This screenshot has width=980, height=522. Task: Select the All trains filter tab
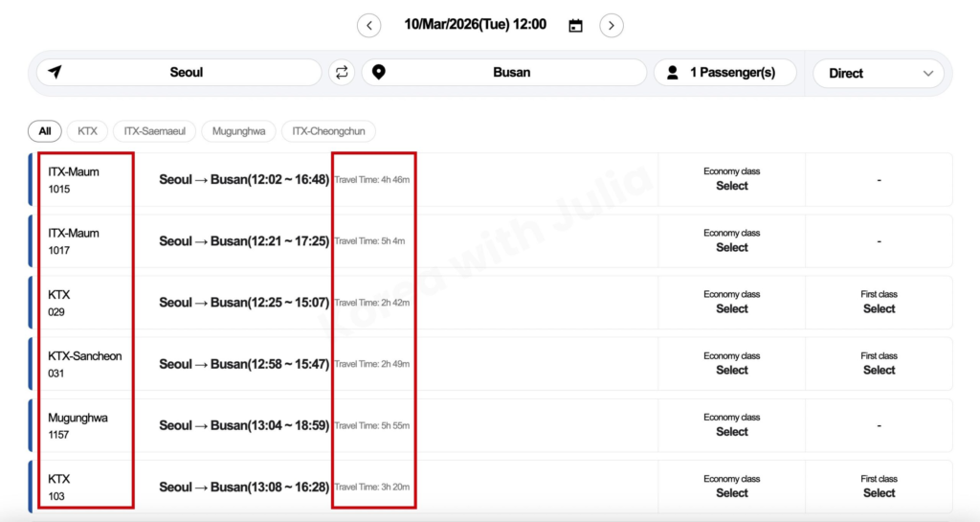point(44,131)
